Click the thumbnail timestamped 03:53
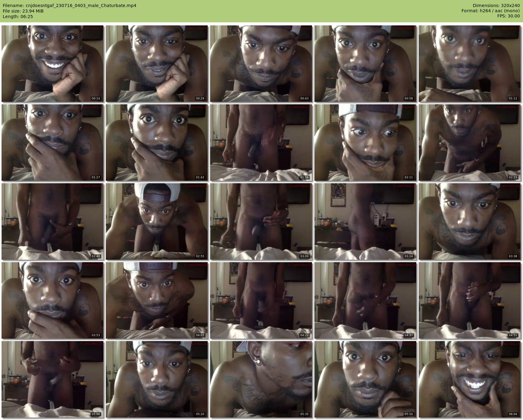The height and width of the screenshot is (420, 523). [x=53, y=300]
